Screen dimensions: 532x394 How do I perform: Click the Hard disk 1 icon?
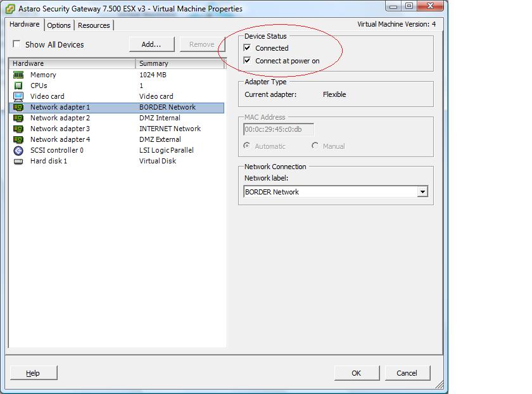(18, 161)
